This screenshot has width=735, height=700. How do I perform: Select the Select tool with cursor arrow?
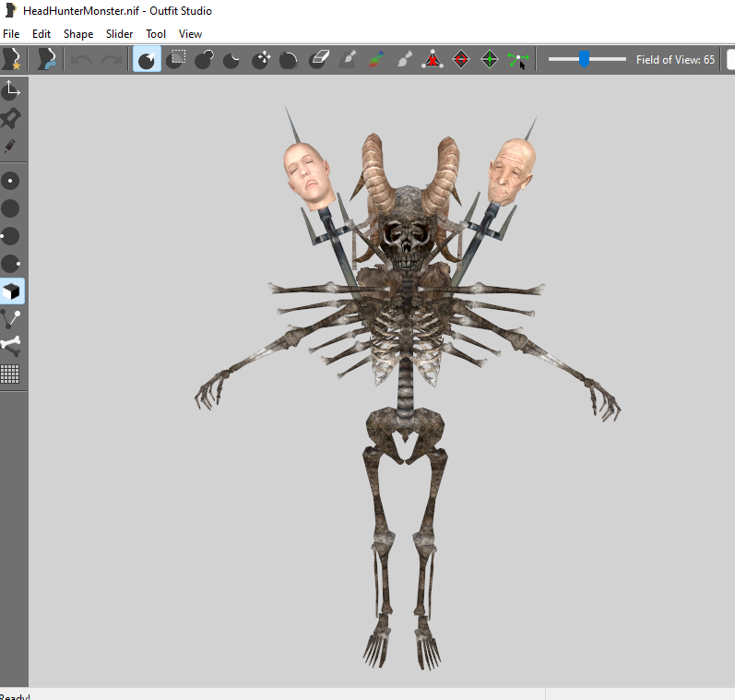point(147,60)
